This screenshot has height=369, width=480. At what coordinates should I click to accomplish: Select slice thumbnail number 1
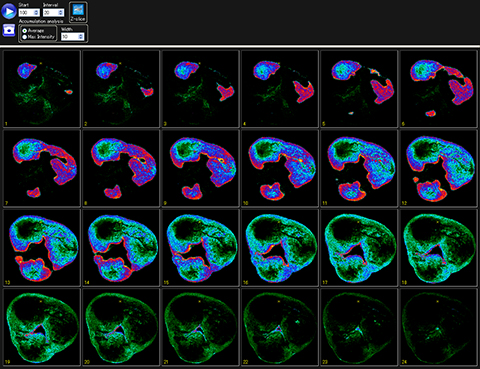click(x=42, y=89)
